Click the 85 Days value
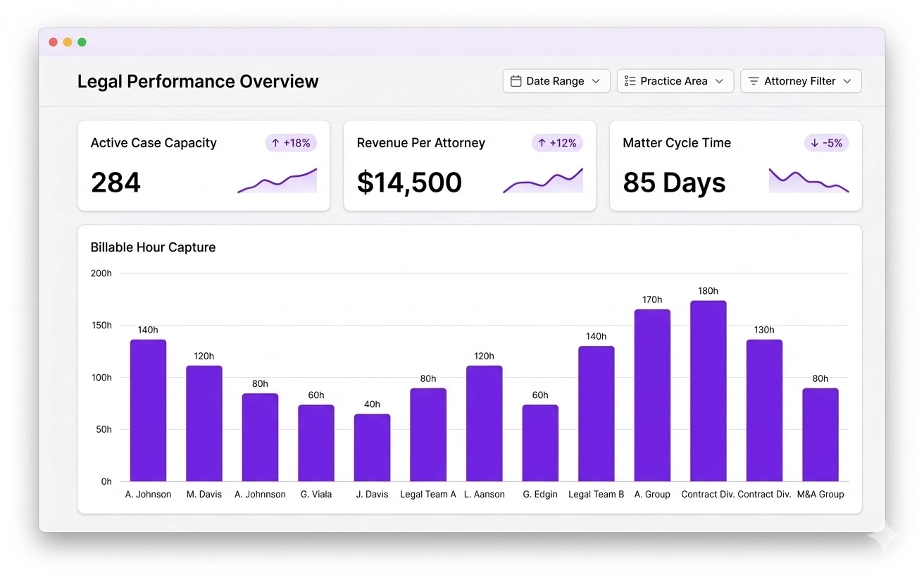Viewport: 924px width, 575px height. coord(674,183)
